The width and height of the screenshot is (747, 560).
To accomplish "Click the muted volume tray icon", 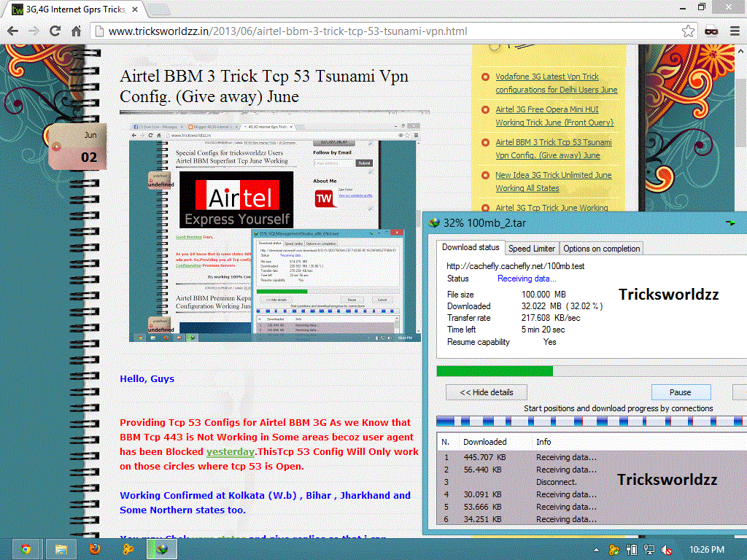I will 667,550.
